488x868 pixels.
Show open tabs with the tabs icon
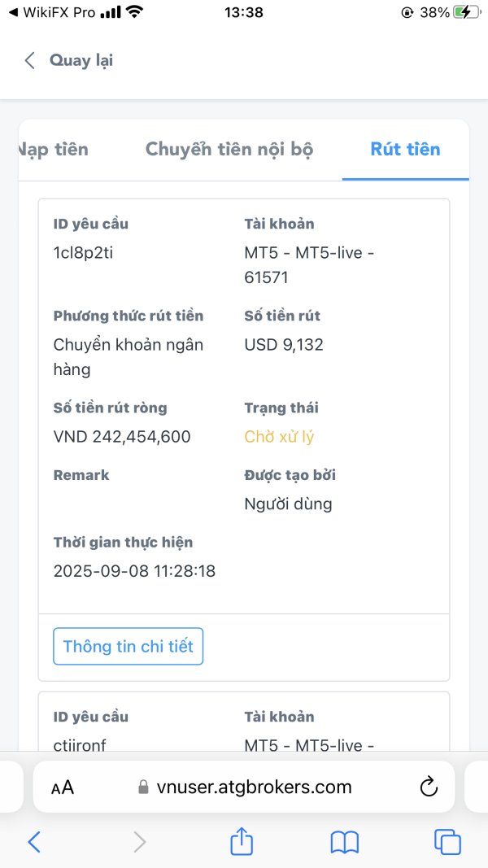coord(447,841)
